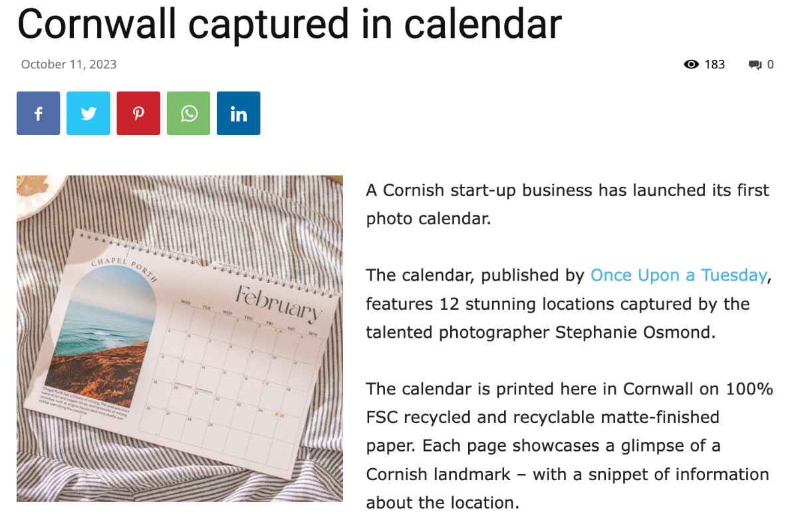Click the eye icon beside the view count
The height and width of the screenshot is (532, 798).
click(x=692, y=64)
